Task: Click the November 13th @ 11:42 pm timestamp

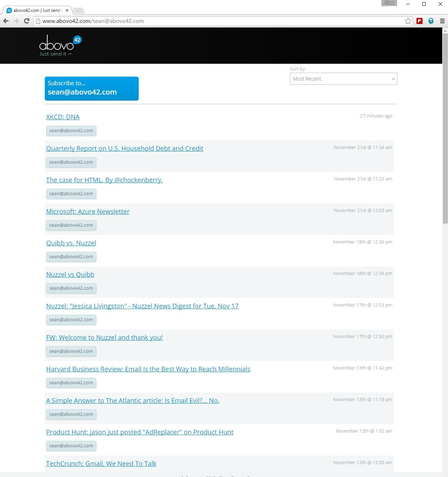Action: (x=363, y=368)
